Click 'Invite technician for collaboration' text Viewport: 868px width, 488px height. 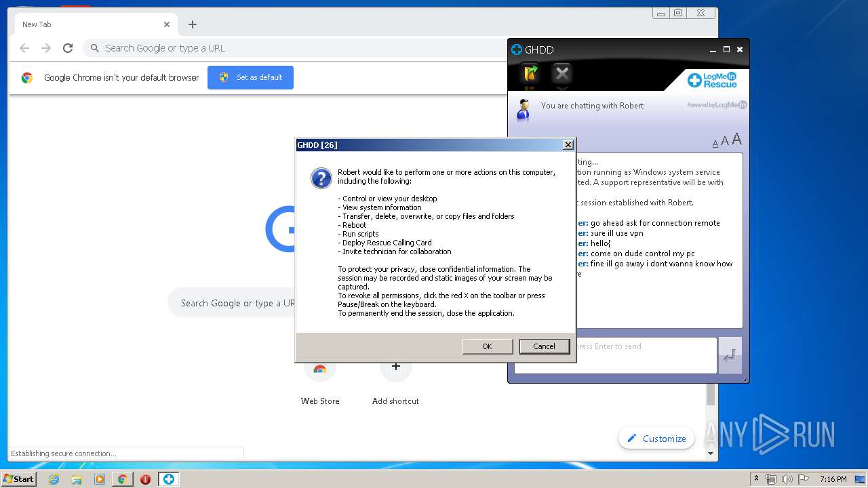click(x=395, y=251)
